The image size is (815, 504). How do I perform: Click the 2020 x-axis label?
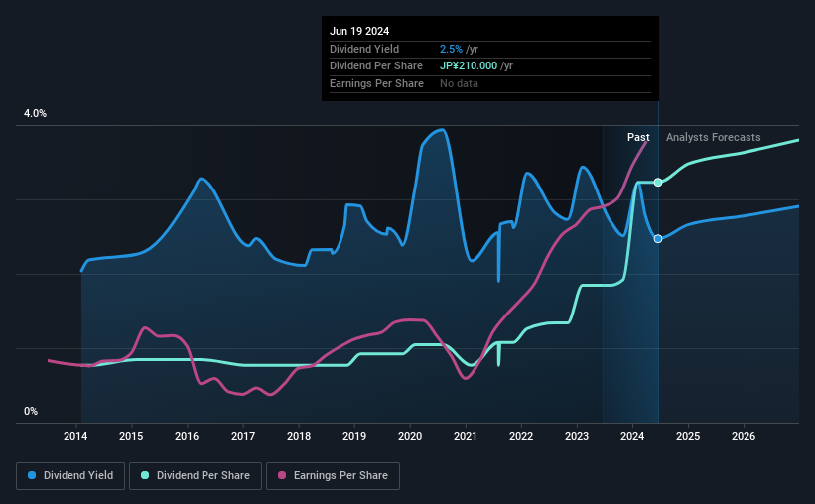tap(410, 436)
